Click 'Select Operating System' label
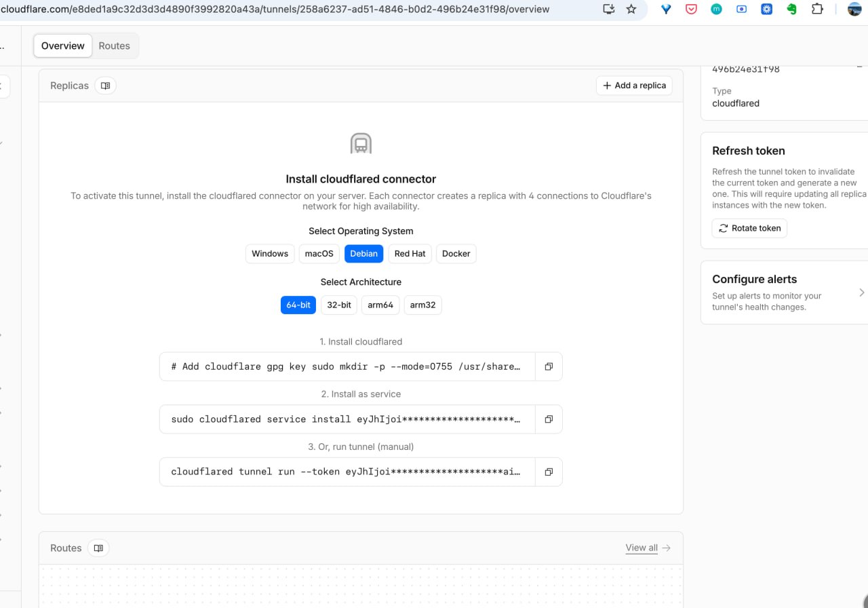The image size is (868, 608). [x=361, y=231]
